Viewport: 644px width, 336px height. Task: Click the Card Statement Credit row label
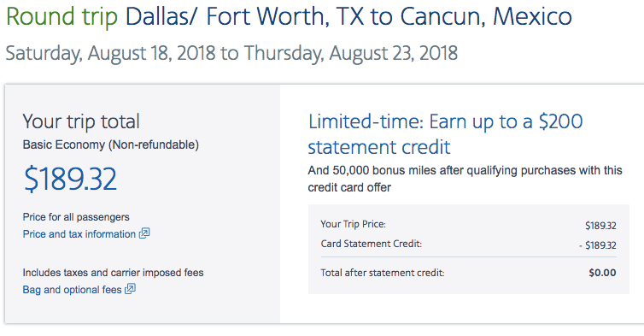(x=372, y=244)
